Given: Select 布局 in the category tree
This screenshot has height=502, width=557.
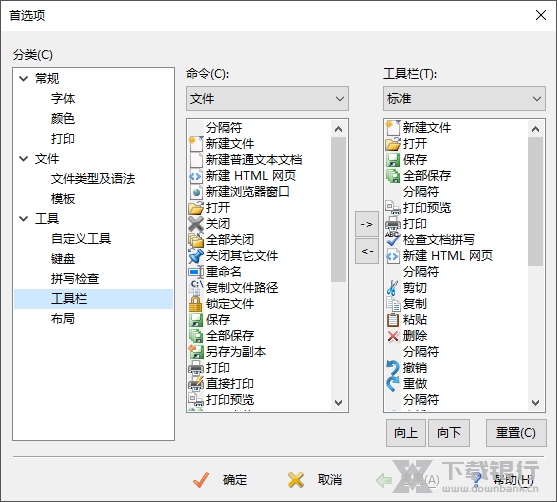Looking at the screenshot, I should click(x=63, y=319).
